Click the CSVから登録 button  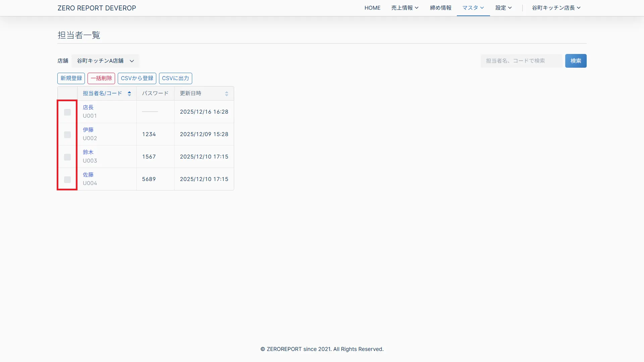pos(137,78)
